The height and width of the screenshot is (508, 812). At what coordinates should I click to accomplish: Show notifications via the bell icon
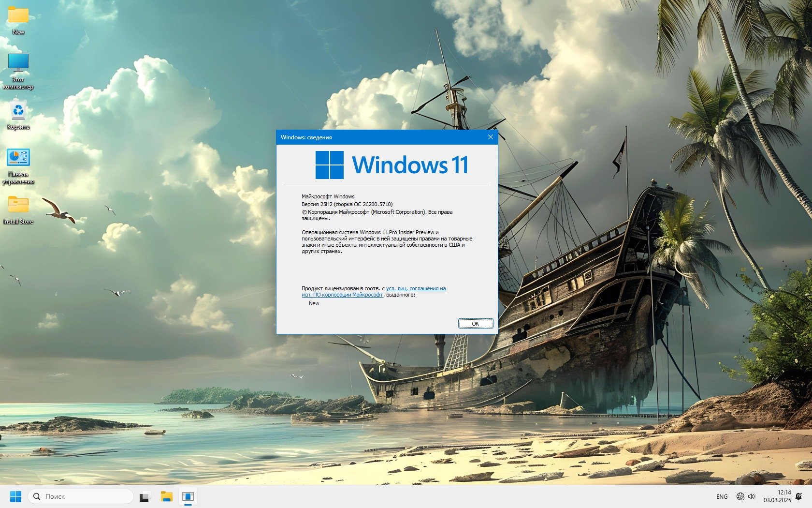click(799, 496)
